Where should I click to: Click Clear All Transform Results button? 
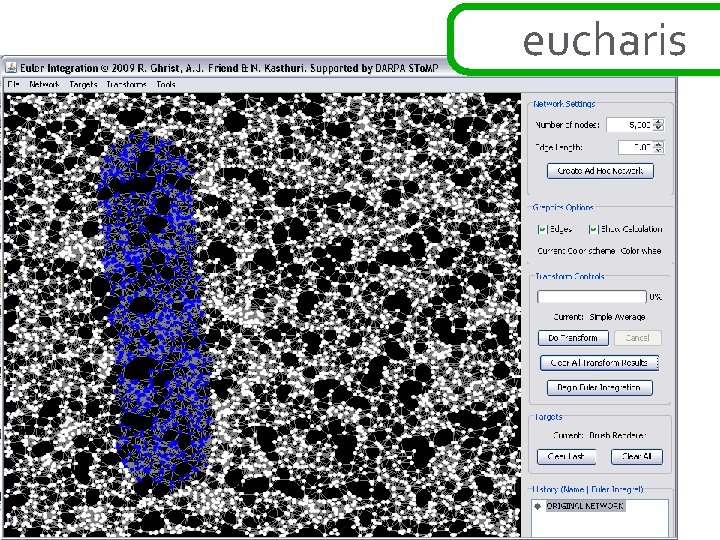599,363
